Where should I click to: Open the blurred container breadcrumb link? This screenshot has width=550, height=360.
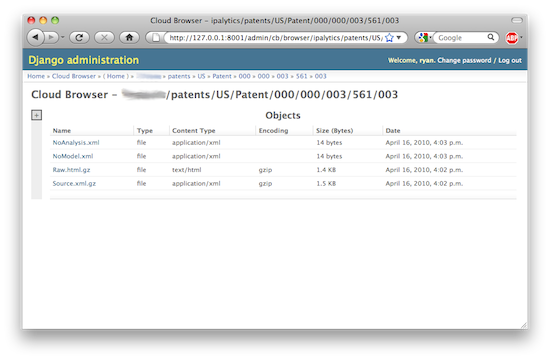[x=149, y=76]
